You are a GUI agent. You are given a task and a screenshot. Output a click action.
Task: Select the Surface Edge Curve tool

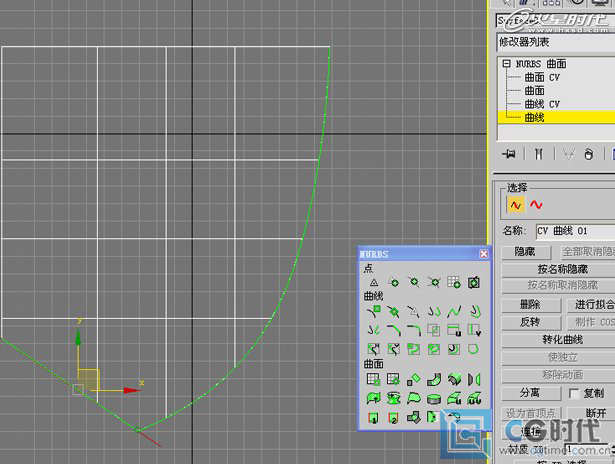[474, 349]
